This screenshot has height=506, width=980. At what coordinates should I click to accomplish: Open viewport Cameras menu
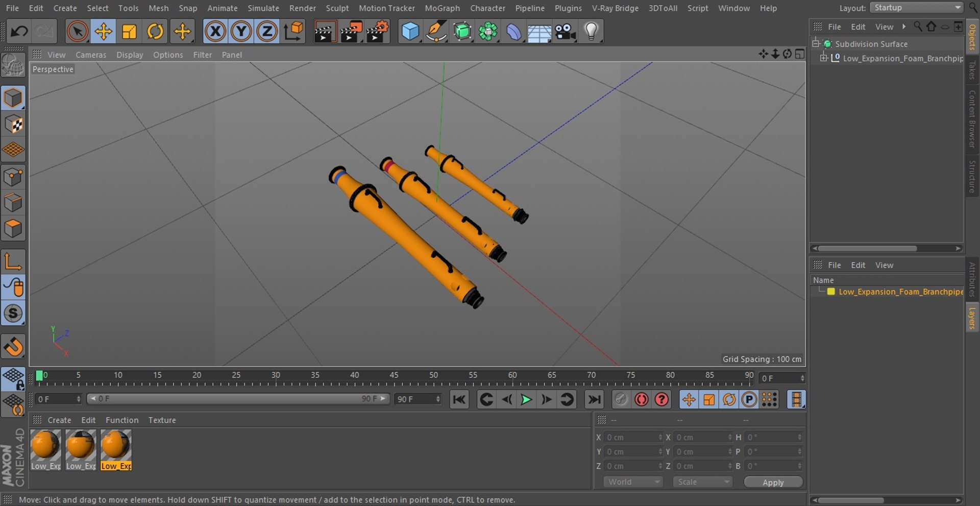91,55
